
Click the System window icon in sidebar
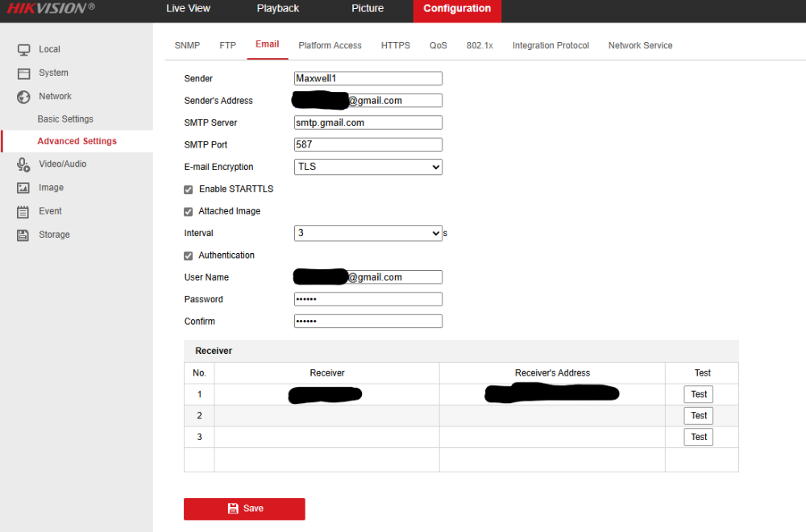point(23,73)
